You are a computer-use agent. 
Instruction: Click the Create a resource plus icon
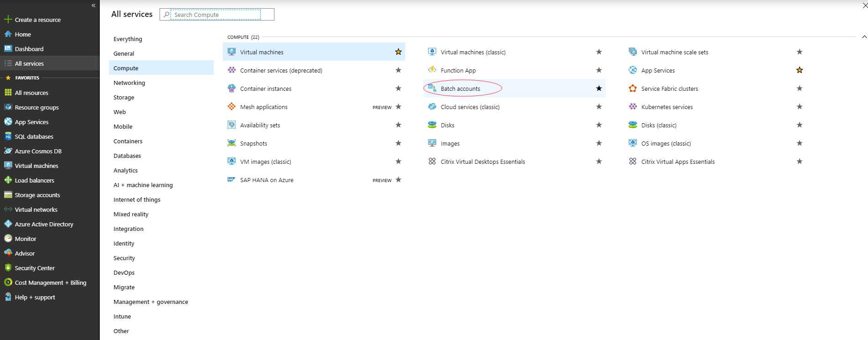tap(8, 19)
